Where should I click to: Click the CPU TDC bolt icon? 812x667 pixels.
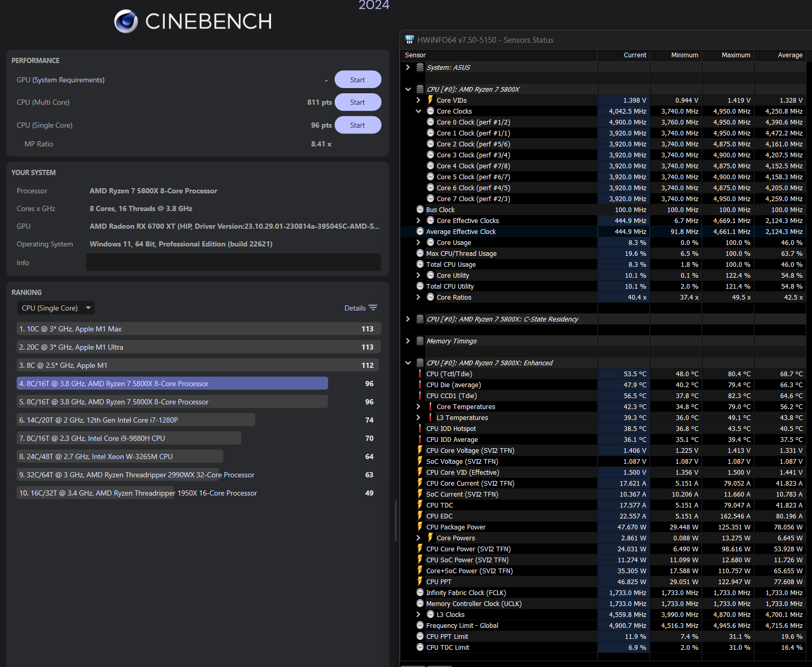[x=420, y=505]
